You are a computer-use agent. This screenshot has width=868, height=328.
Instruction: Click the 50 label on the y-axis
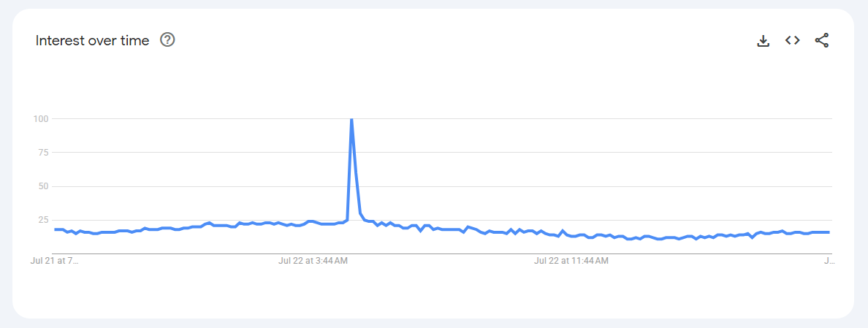(44, 186)
